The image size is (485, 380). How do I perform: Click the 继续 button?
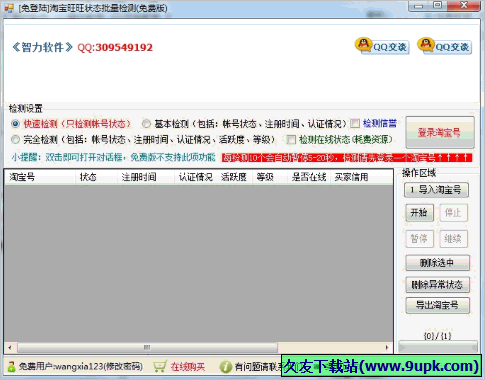tap(453, 239)
